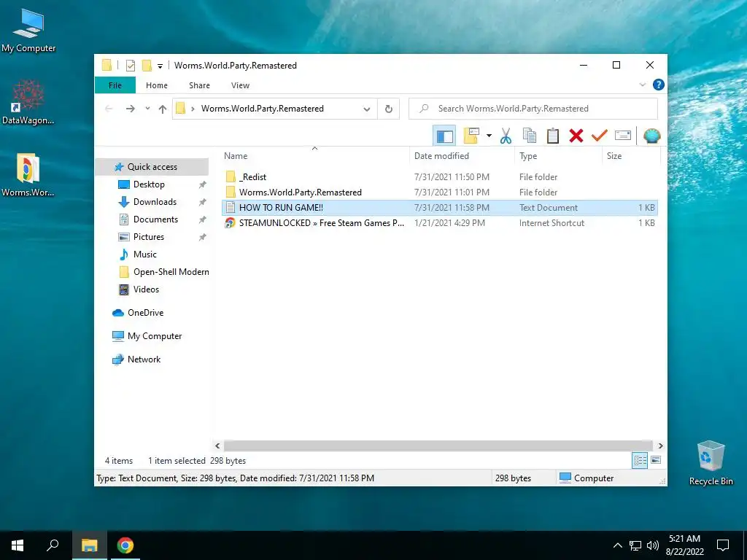Click the folder view settings toolbar icon
The image size is (747, 560).
point(471,136)
